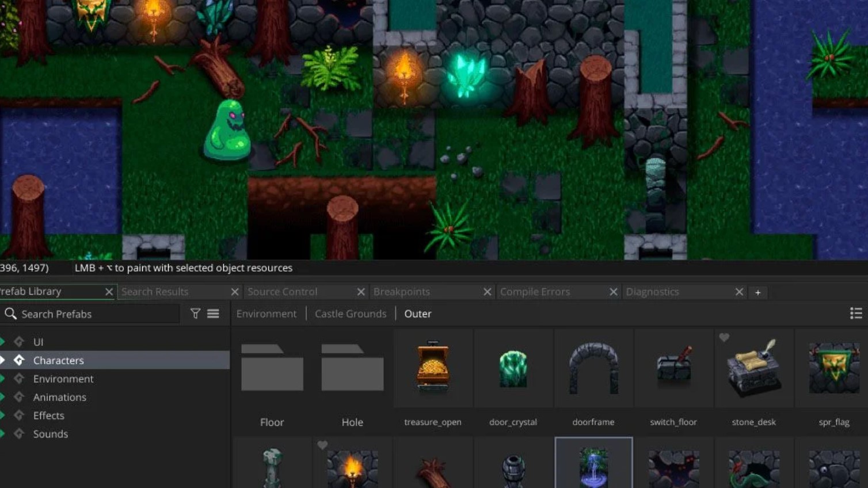Add a new panel tab with the plus button

click(758, 292)
